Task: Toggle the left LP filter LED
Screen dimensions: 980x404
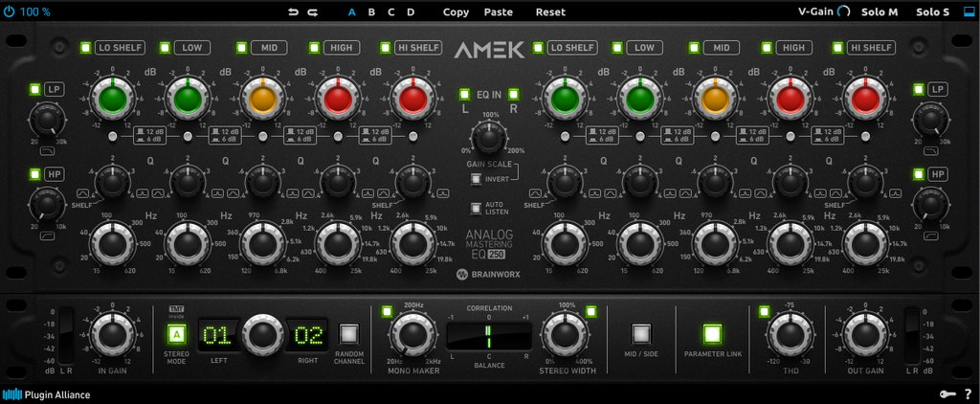Action: tap(34, 90)
